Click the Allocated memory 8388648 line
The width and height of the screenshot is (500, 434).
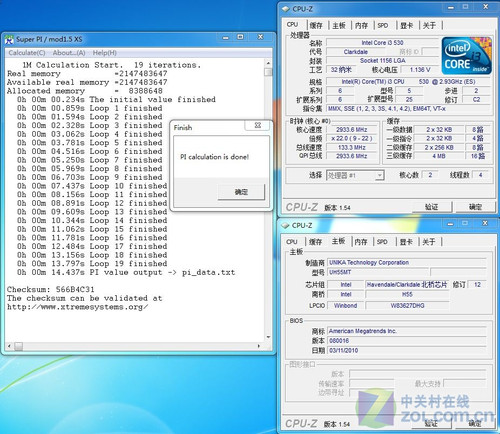click(x=85, y=91)
